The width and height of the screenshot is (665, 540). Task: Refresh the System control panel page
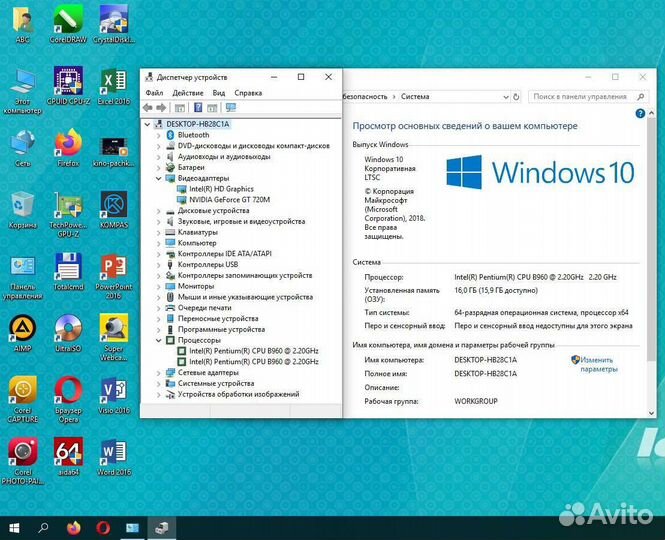coord(516,97)
